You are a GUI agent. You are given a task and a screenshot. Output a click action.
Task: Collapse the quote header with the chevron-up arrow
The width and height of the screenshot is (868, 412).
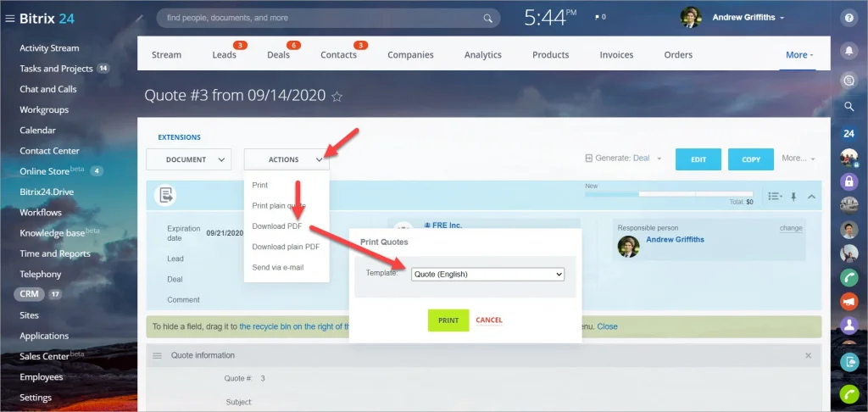point(811,196)
